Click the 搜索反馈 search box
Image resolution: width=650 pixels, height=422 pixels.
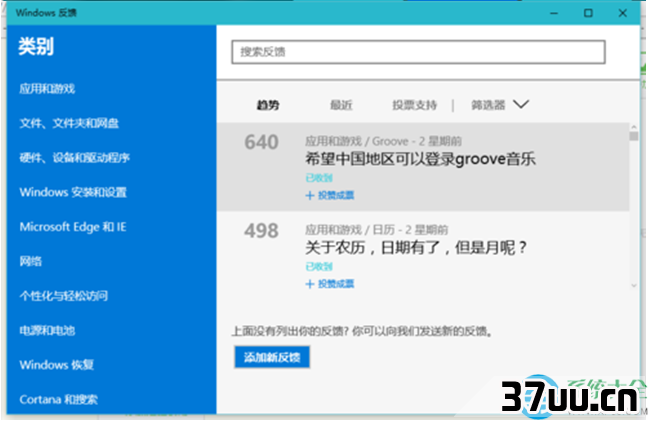[x=418, y=52]
